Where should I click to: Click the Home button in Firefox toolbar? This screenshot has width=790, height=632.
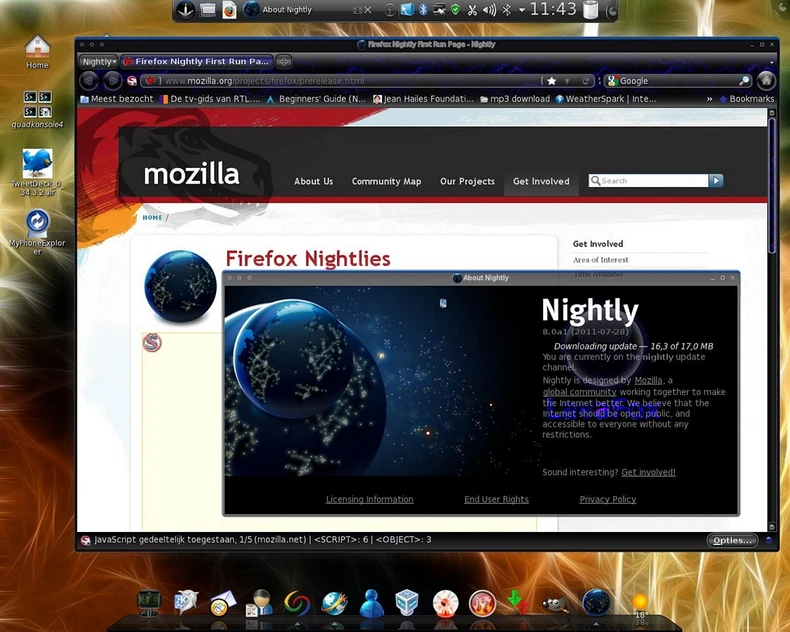tap(766, 80)
